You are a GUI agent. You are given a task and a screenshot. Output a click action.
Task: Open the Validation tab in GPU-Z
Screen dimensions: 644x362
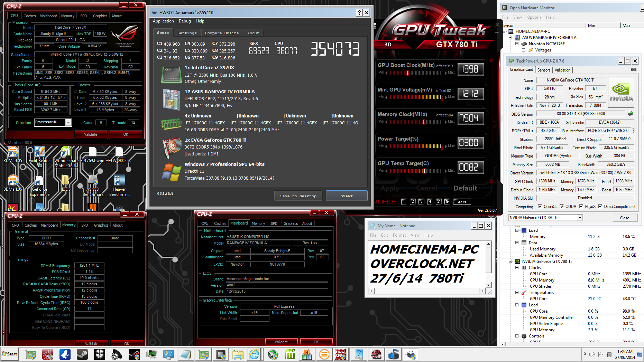562,70
